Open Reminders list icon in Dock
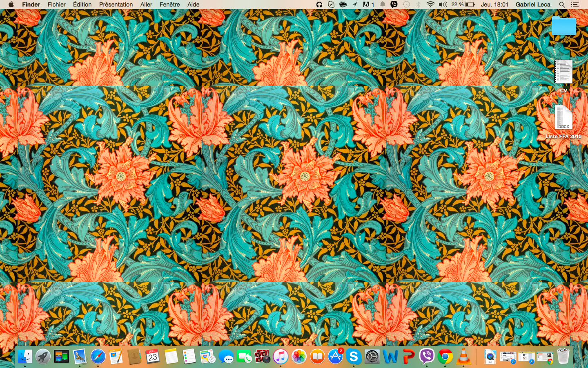The image size is (588, 368). click(189, 357)
